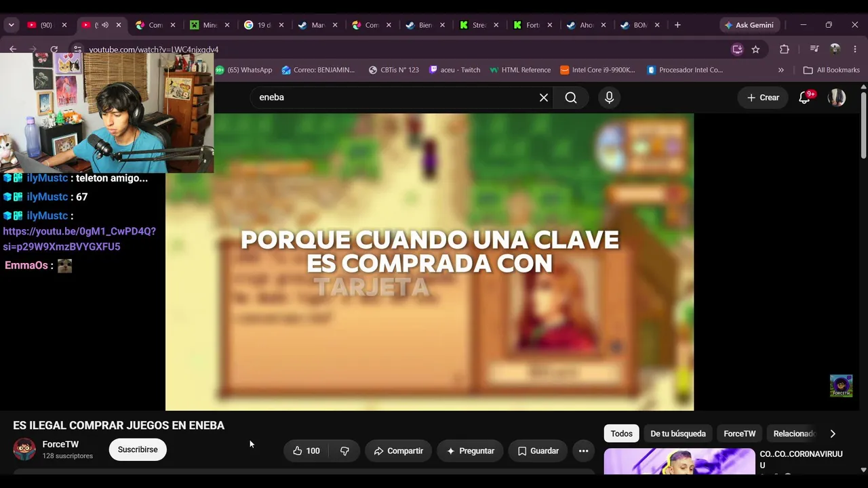Close the 'BOM' Steam tab
Screen dimensions: 868x488
coord(657,25)
